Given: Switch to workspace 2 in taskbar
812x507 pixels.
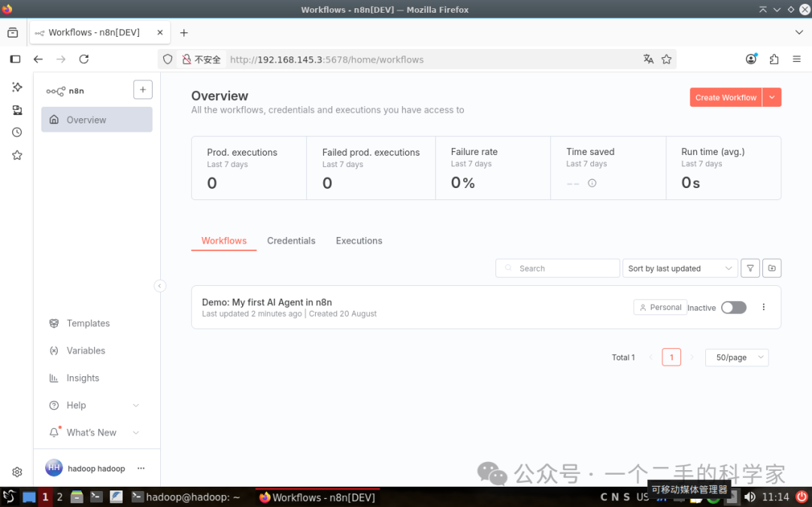Looking at the screenshot, I should [59, 497].
